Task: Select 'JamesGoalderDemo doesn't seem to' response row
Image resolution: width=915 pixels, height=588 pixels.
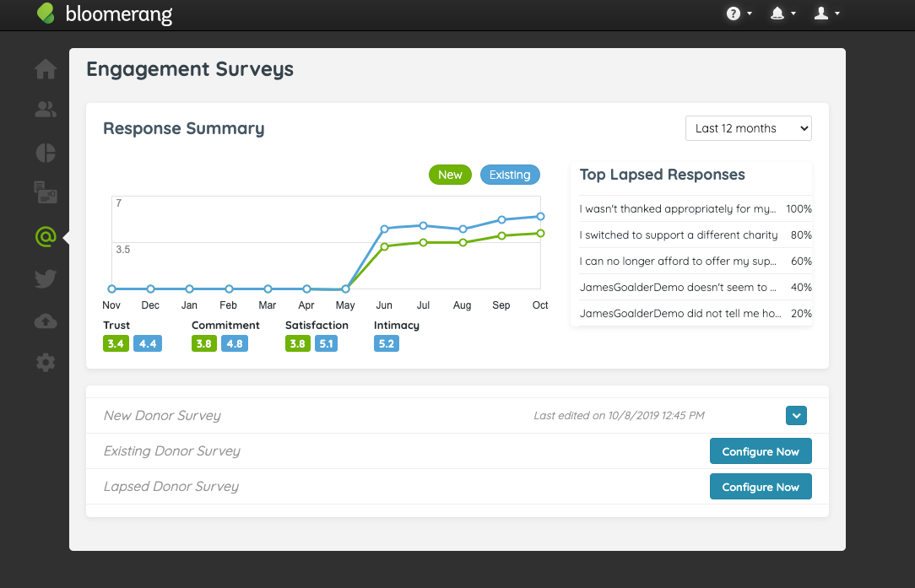Action: (x=696, y=287)
